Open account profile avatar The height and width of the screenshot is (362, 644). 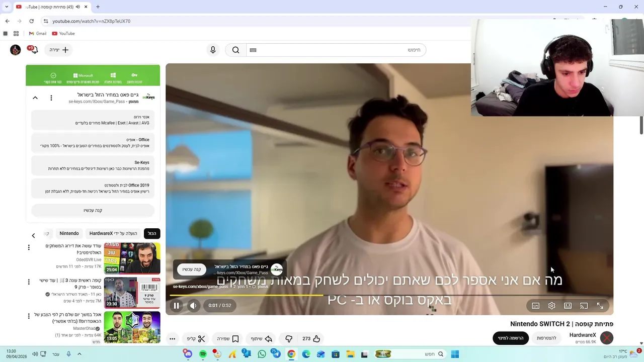tap(16, 50)
